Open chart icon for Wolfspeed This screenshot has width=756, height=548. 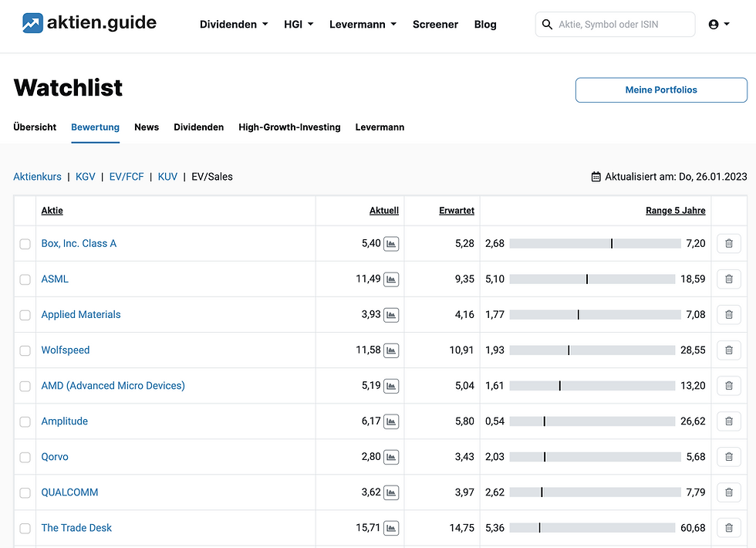391,350
